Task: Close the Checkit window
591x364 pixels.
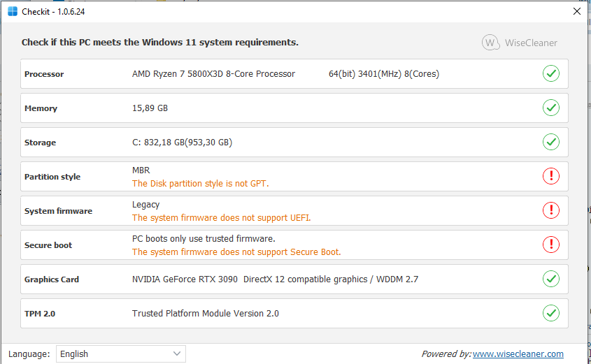Action: pos(576,12)
